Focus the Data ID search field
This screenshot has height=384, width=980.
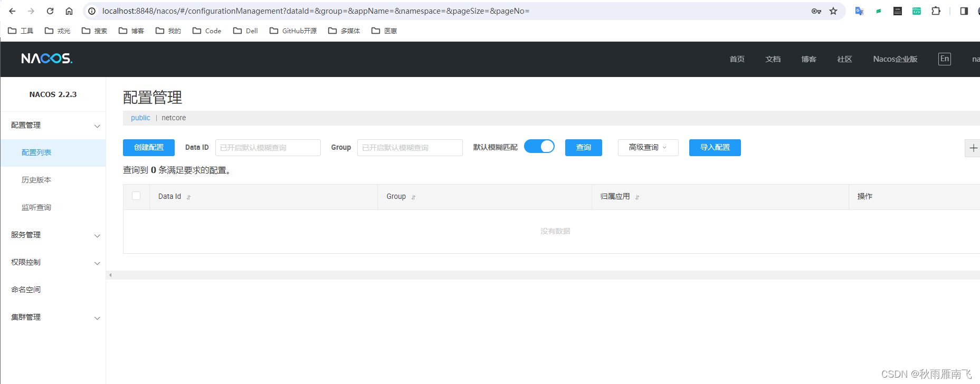pyautogui.click(x=268, y=148)
